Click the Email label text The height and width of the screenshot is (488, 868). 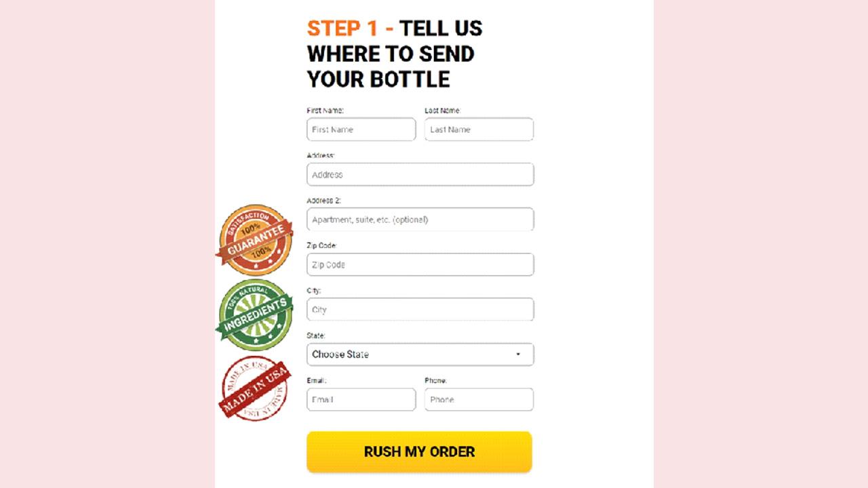(x=317, y=381)
